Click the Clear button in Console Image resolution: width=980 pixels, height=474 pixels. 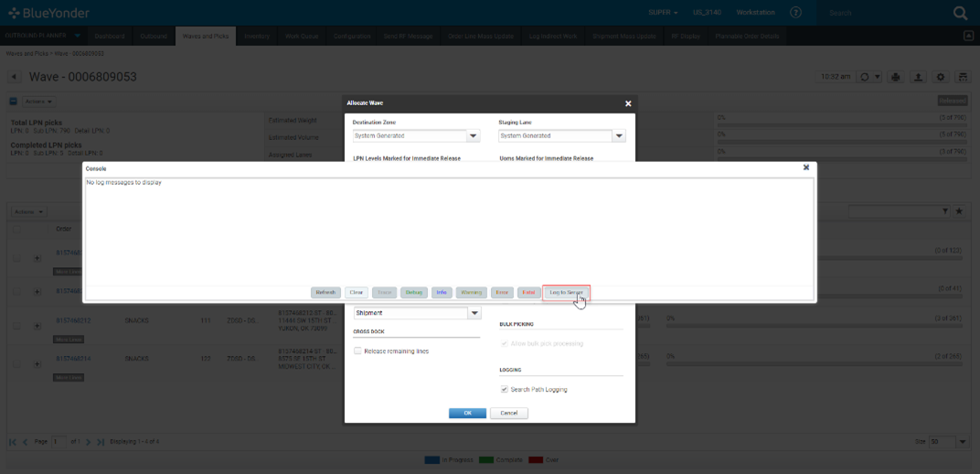point(357,293)
